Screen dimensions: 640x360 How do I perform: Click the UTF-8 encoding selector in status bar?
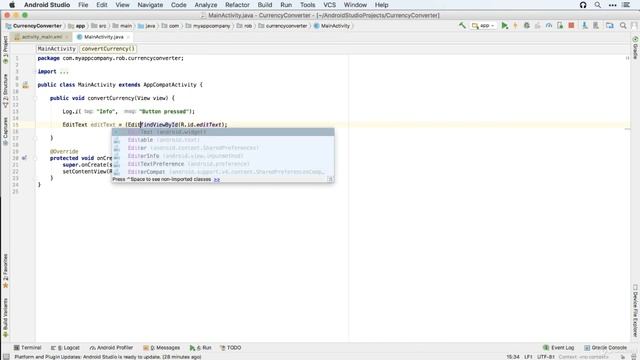[546, 357]
